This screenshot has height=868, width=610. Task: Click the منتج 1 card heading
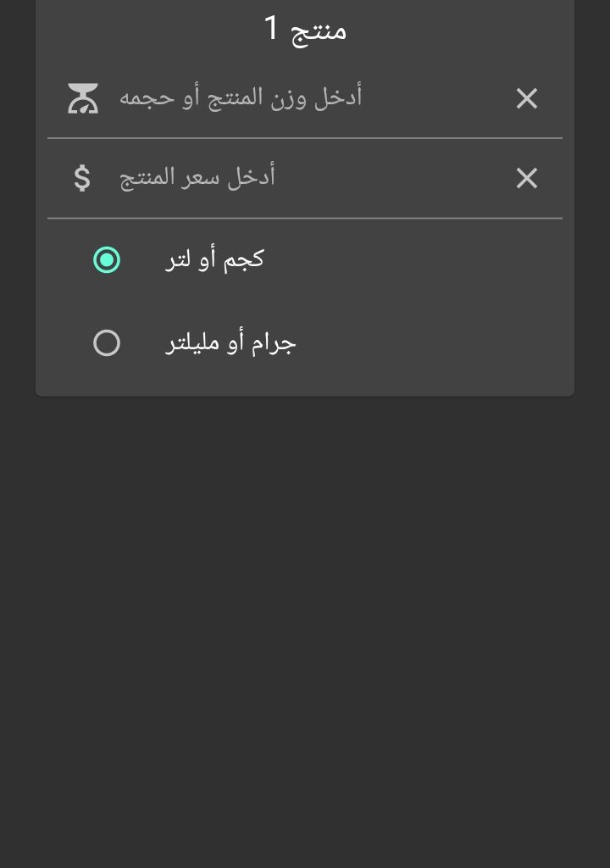[305, 30]
